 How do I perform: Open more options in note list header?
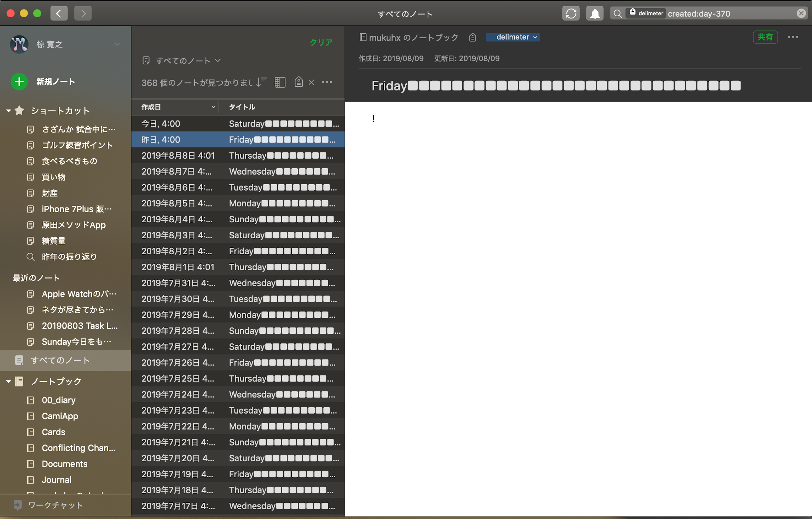[x=327, y=82]
